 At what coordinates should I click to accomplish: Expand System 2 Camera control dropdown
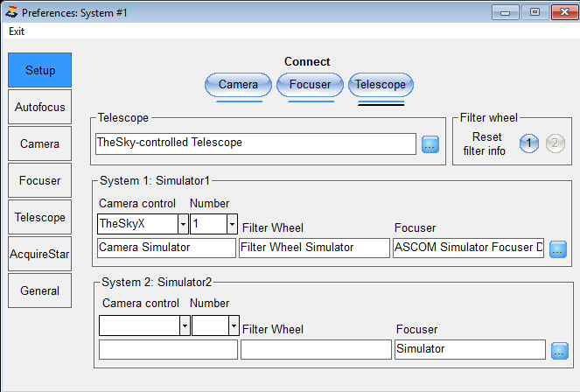pyautogui.click(x=185, y=325)
